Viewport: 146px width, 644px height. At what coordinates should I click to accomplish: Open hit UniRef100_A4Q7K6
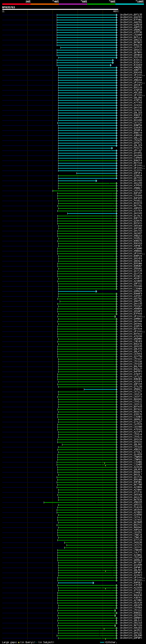[131, 22]
